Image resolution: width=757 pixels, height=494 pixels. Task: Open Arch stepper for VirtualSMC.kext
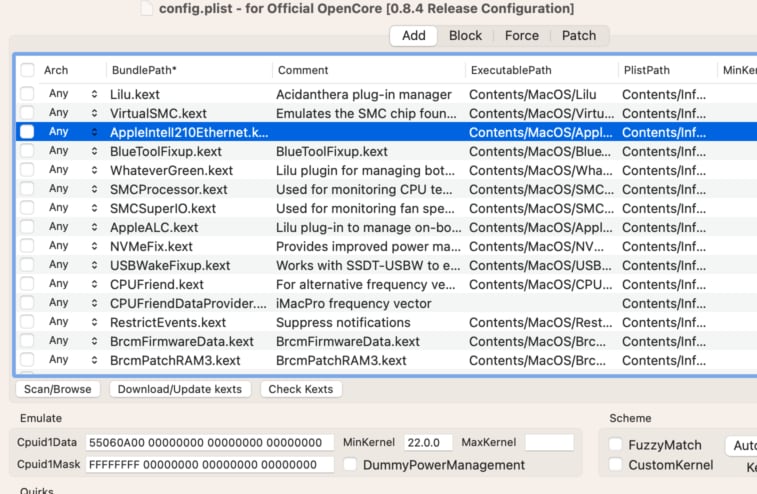[x=94, y=113]
